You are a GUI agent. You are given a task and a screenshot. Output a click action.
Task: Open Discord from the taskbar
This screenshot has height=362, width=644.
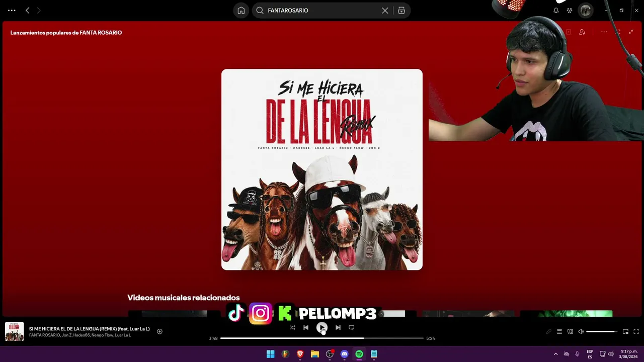point(344,354)
